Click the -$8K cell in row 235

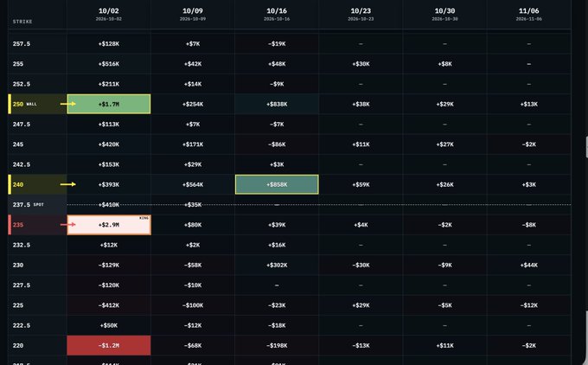528,225
